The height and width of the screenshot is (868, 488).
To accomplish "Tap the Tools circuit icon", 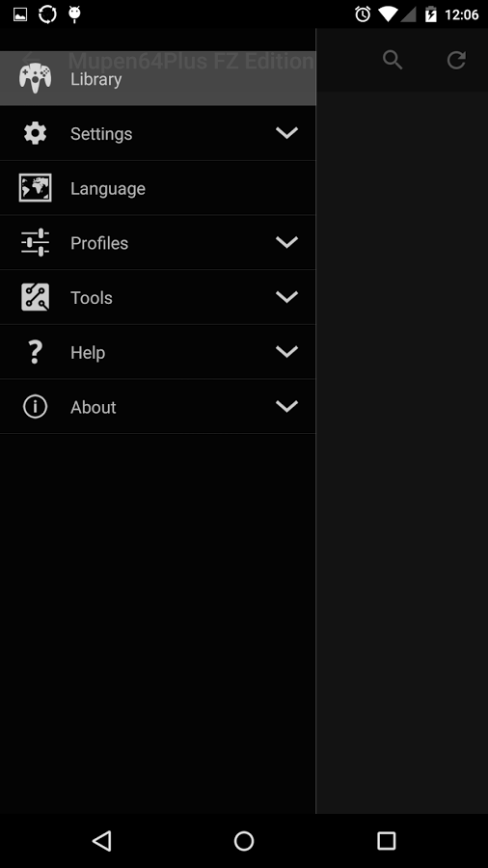I will (36, 297).
